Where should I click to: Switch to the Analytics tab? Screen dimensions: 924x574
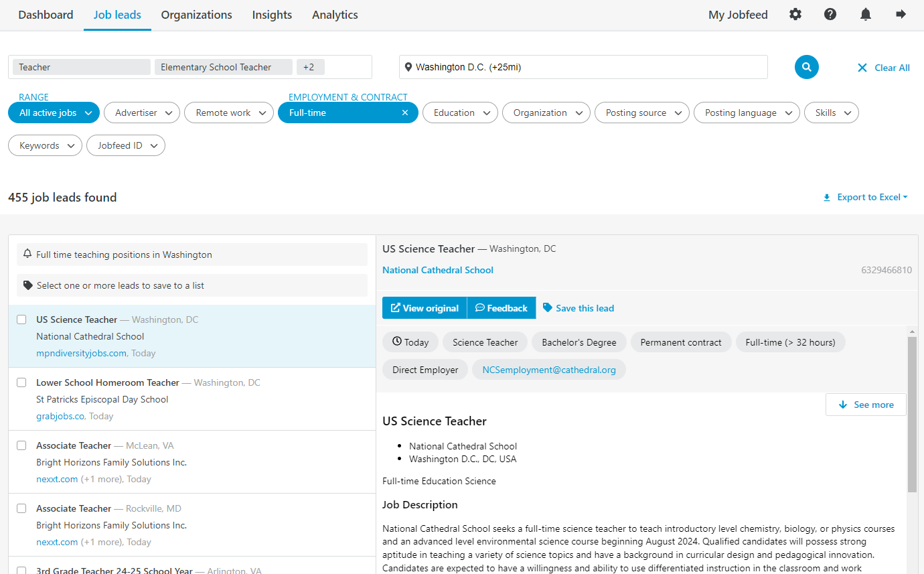click(x=335, y=15)
